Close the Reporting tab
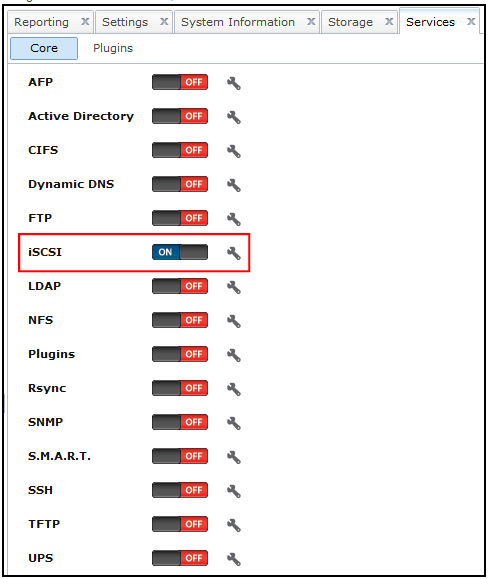490x579 pixels. 85,21
